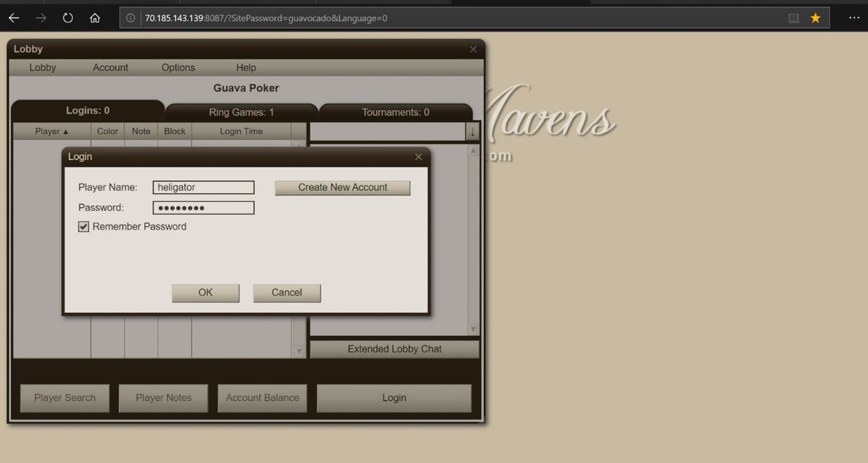Click the yellow favorites star icon
Viewport: 868px width, 463px height.
(815, 17)
